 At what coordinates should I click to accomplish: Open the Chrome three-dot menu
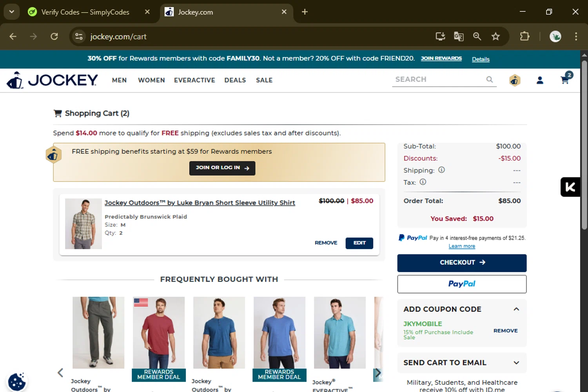pos(576,36)
